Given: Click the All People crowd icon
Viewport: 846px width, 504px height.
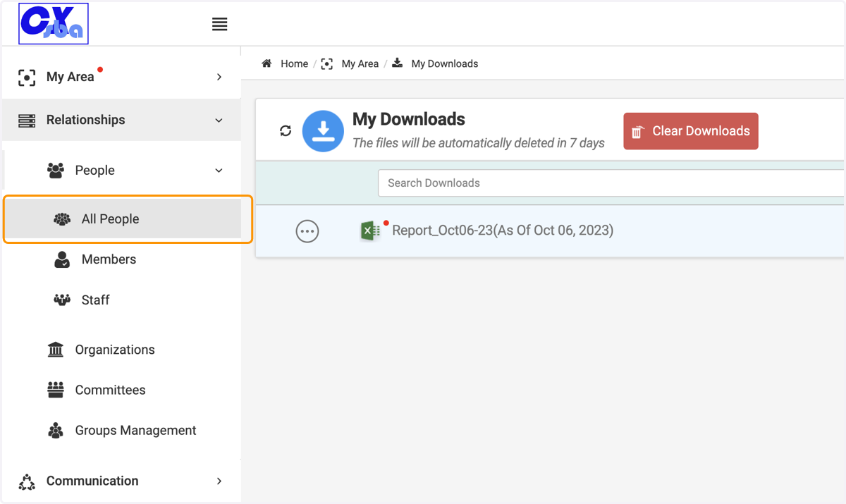Looking at the screenshot, I should point(62,219).
